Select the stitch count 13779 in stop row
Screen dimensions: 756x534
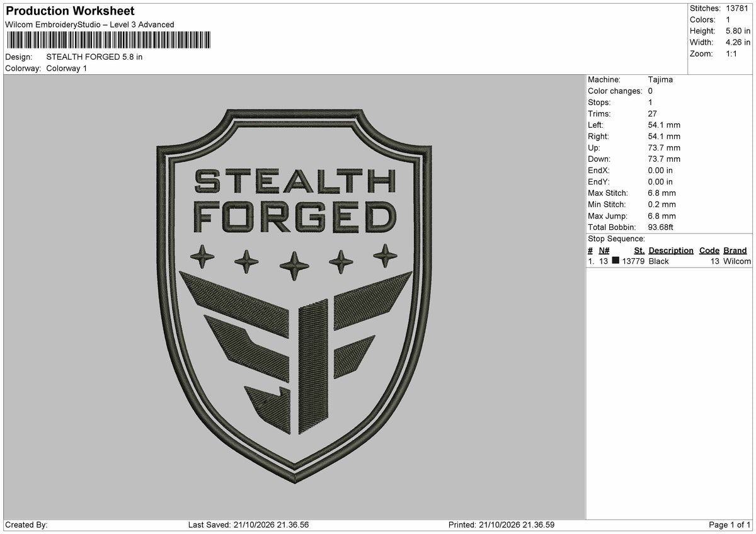633,261
